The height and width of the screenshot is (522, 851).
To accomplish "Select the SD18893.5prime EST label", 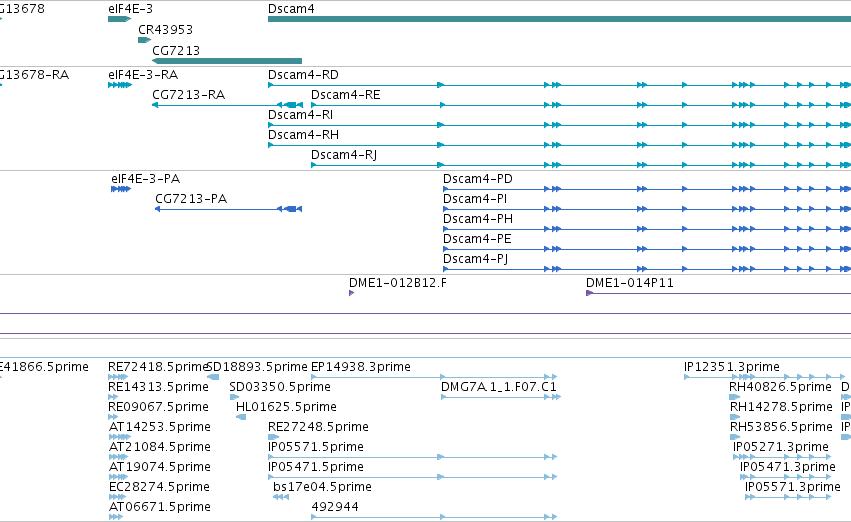I will [257, 367].
